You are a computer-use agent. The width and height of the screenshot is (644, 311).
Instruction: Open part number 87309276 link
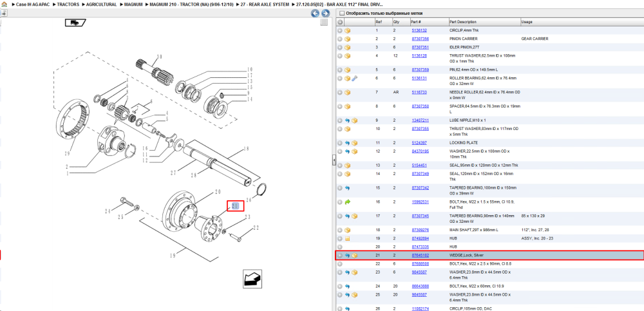coord(420,230)
